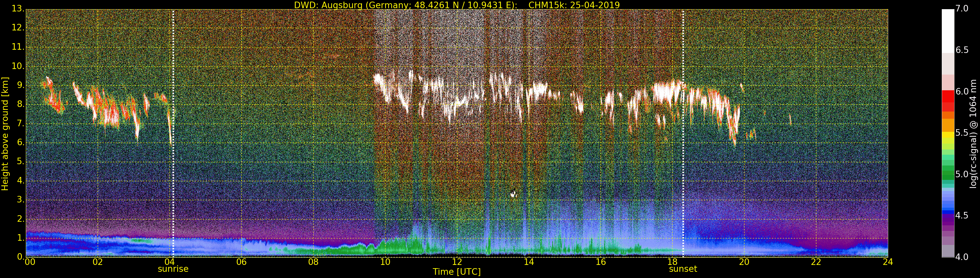Click the 22 tick on the time axis
The image size is (980, 278).
click(x=816, y=262)
